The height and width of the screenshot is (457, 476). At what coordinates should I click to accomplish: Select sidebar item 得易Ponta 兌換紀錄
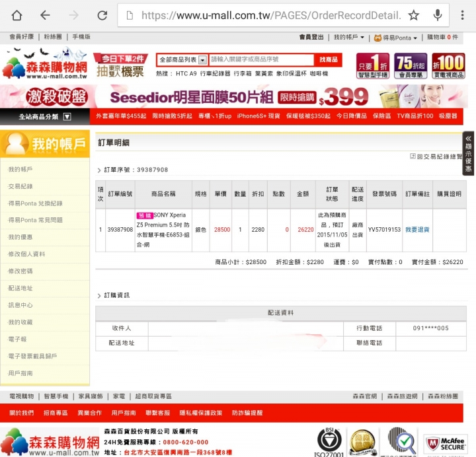[x=35, y=203]
